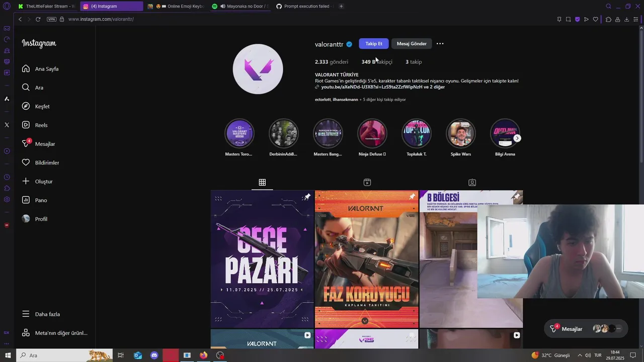Click the Instagram logo
Image resolution: width=644 pixels, height=362 pixels.
pos(39,43)
